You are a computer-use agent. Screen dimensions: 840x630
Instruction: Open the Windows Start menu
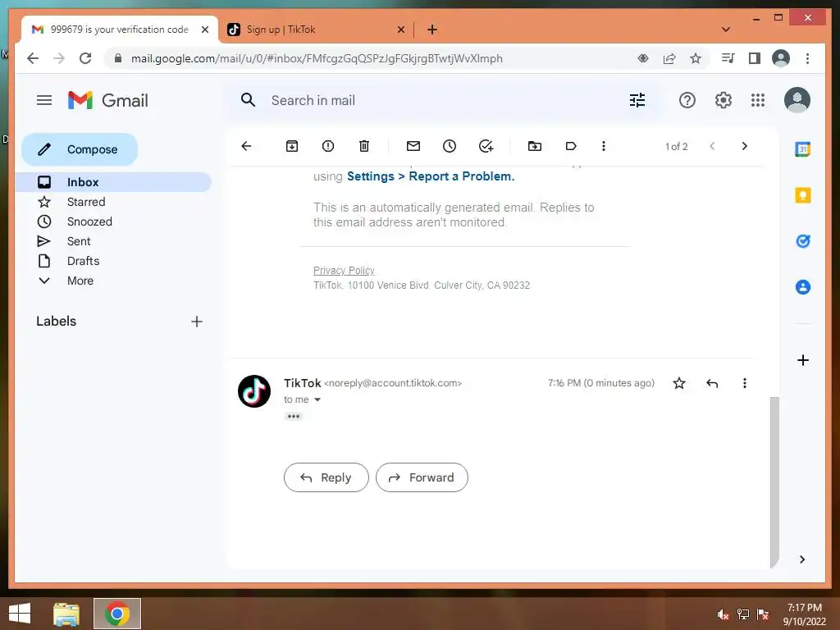20,614
